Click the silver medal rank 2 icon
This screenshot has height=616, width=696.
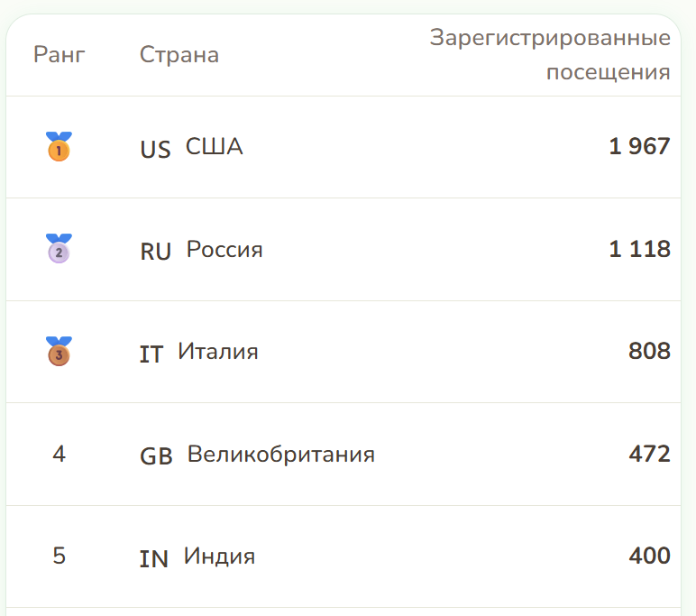point(59,249)
